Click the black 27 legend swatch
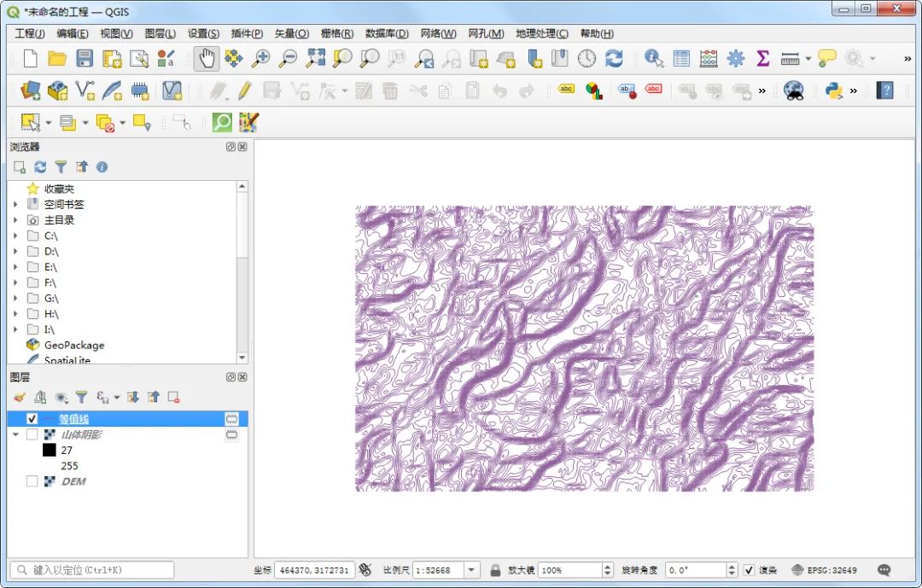 (50, 450)
